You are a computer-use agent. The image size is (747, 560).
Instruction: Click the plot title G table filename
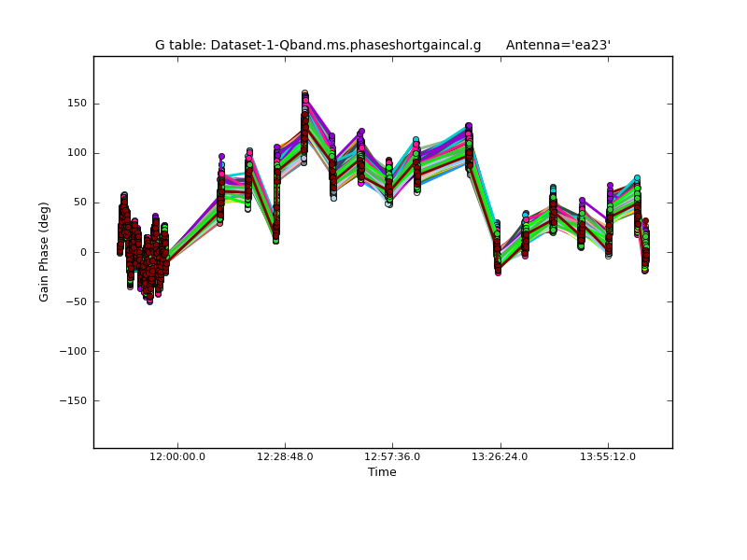coord(317,45)
